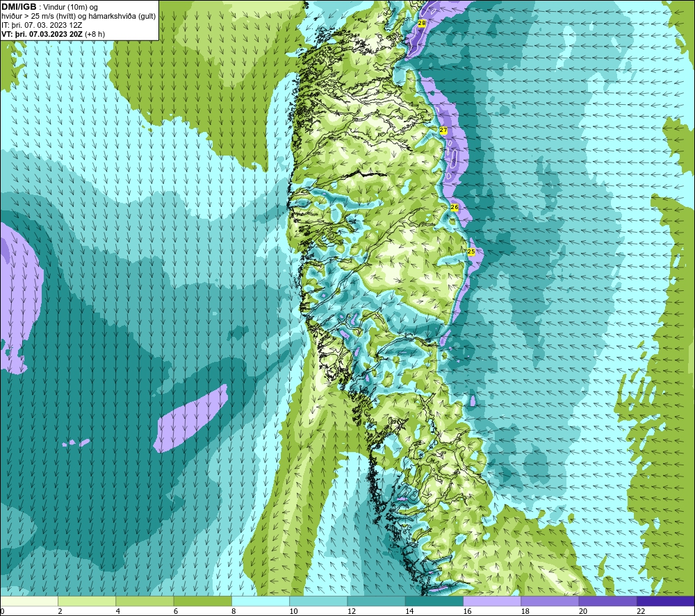The image size is (695, 616).
Task: Select the 6–8 m/s olive green swatch
Action: point(202,601)
